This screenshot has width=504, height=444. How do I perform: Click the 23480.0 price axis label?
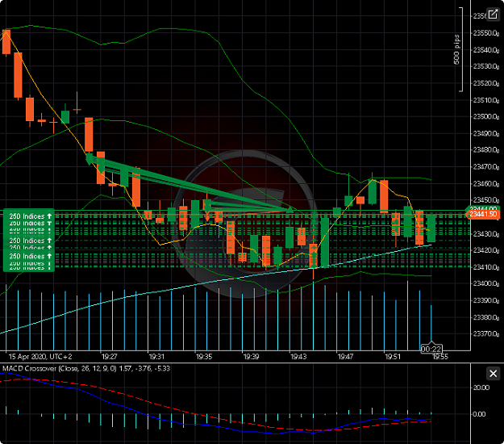[486, 150]
